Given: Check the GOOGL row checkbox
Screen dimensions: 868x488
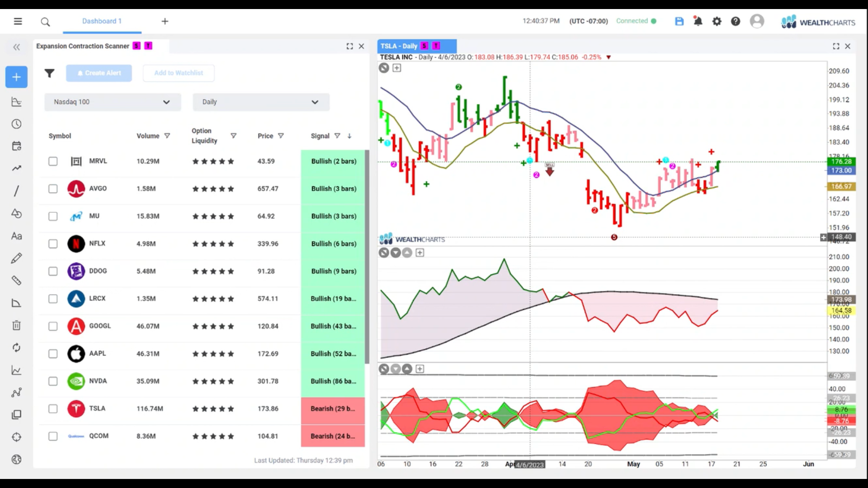Looking at the screenshot, I should pos(53,326).
